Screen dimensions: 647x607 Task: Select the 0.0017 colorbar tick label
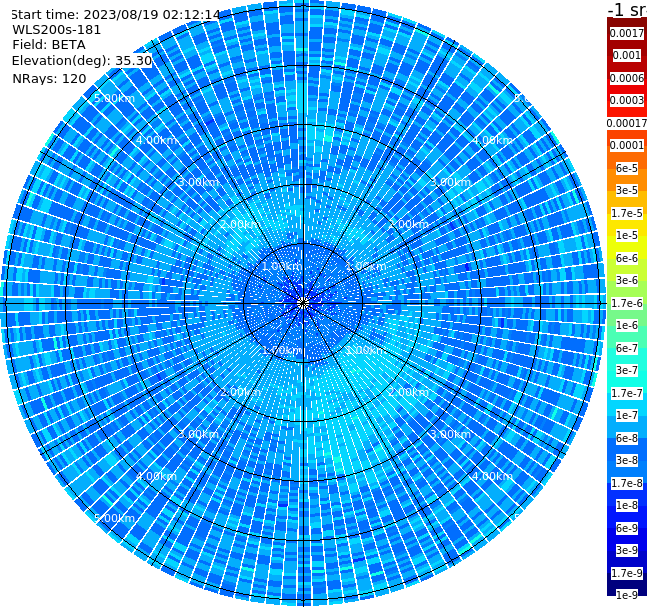[x=627, y=33]
